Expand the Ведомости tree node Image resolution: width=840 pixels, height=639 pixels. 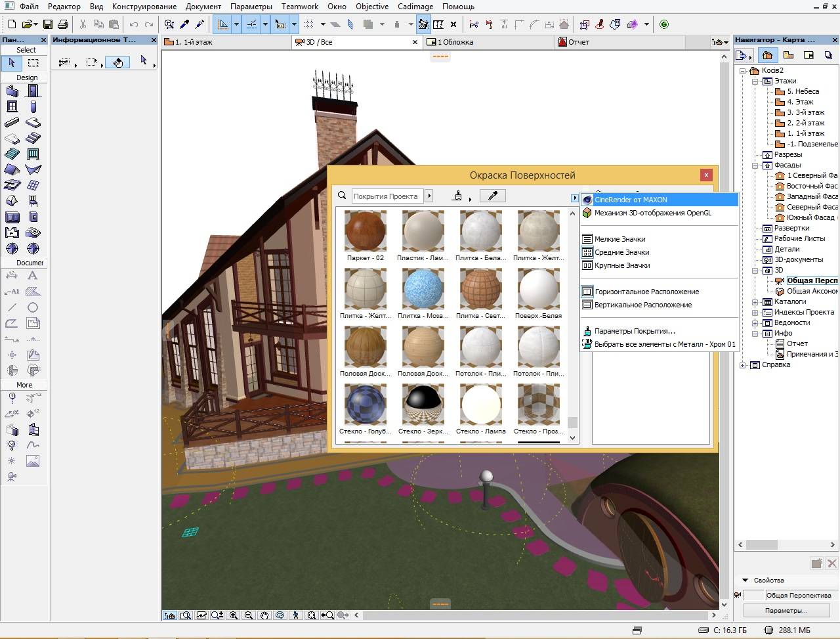point(755,323)
